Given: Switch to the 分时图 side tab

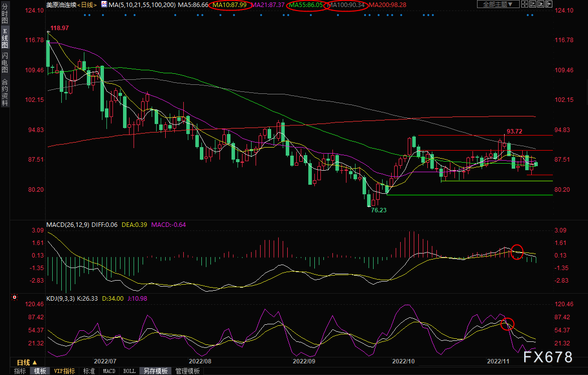Looking at the screenshot, I should pyautogui.click(x=5, y=14).
